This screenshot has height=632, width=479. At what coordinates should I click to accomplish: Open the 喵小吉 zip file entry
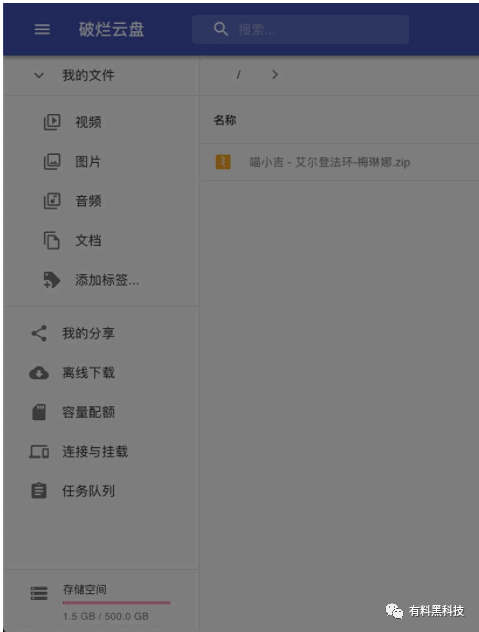point(339,162)
